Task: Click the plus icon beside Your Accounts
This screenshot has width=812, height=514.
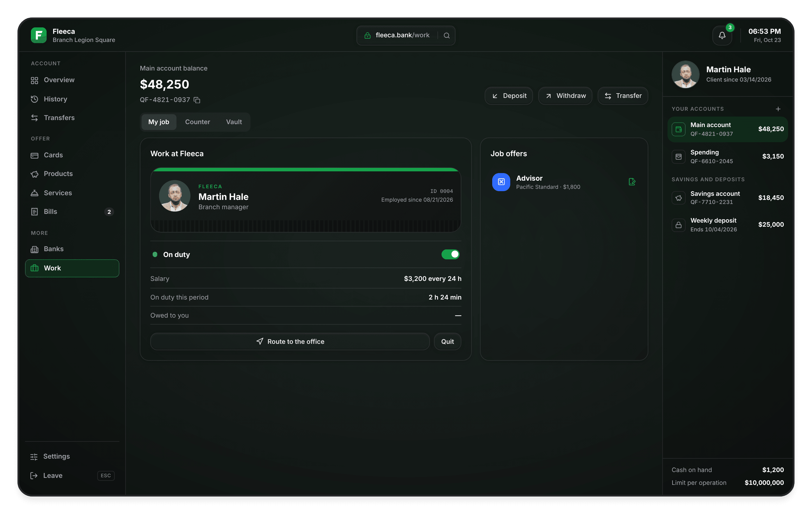Action: (x=778, y=109)
